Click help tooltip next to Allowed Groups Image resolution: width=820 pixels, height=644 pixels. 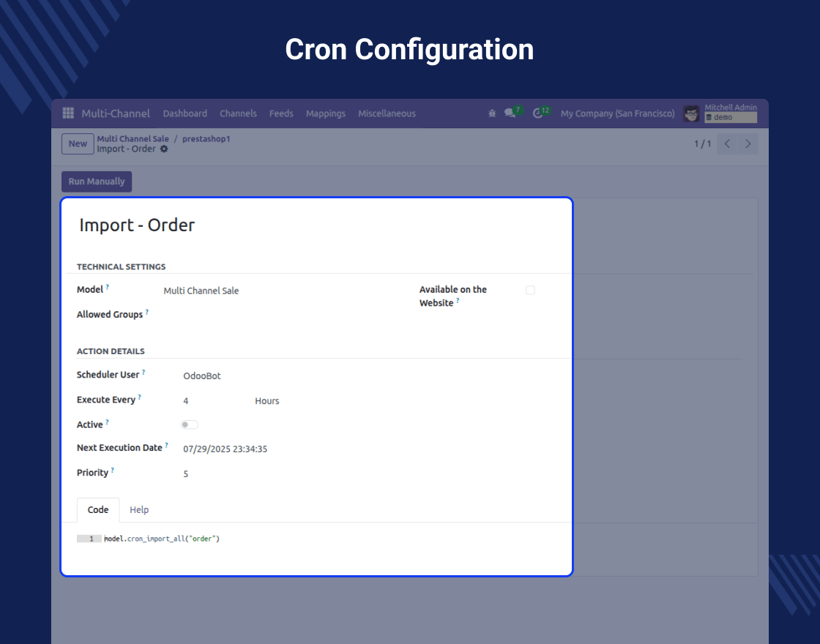(147, 312)
